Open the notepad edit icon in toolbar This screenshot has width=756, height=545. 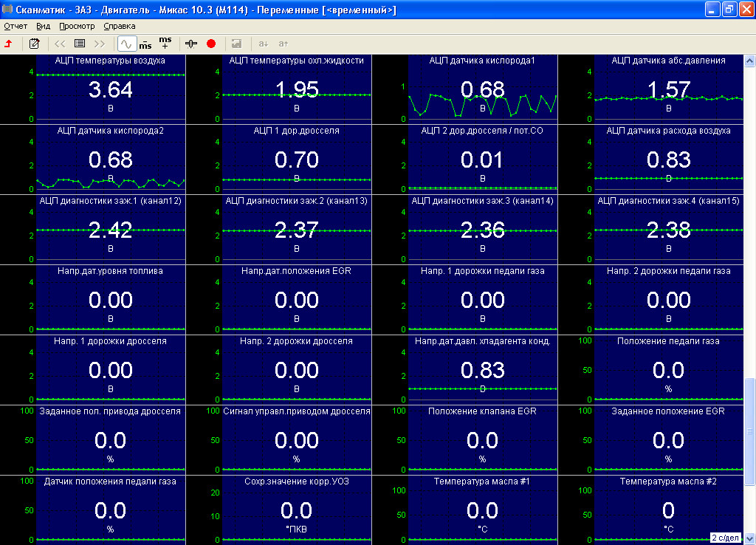tap(34, 44)
